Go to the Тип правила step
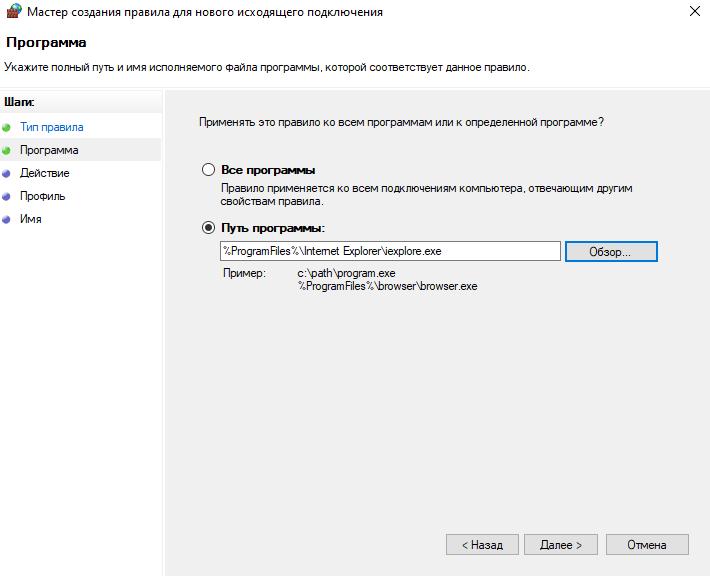 (51, 128)
